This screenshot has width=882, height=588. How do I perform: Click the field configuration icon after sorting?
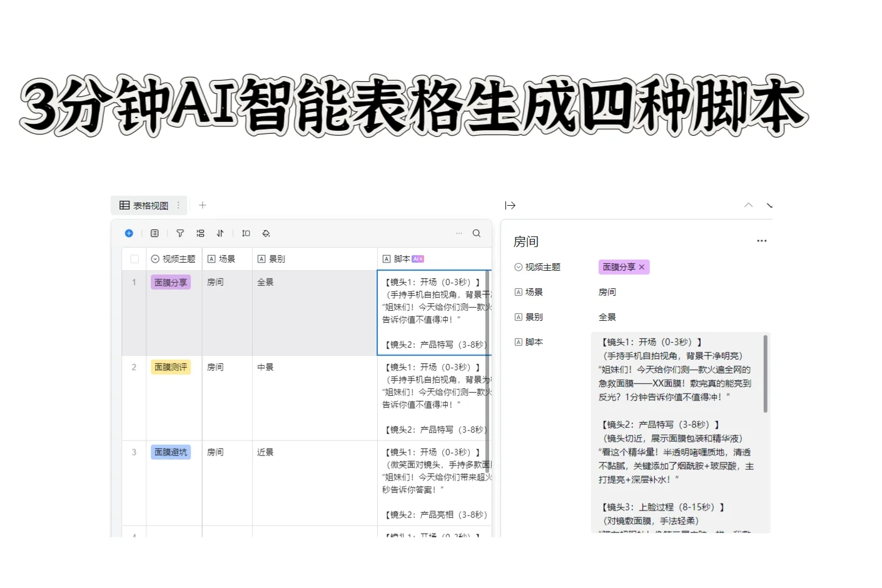coord(265,233)
